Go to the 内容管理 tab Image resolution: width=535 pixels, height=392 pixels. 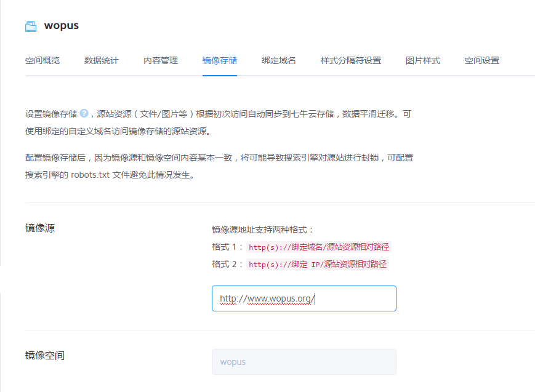coord(161,60)
